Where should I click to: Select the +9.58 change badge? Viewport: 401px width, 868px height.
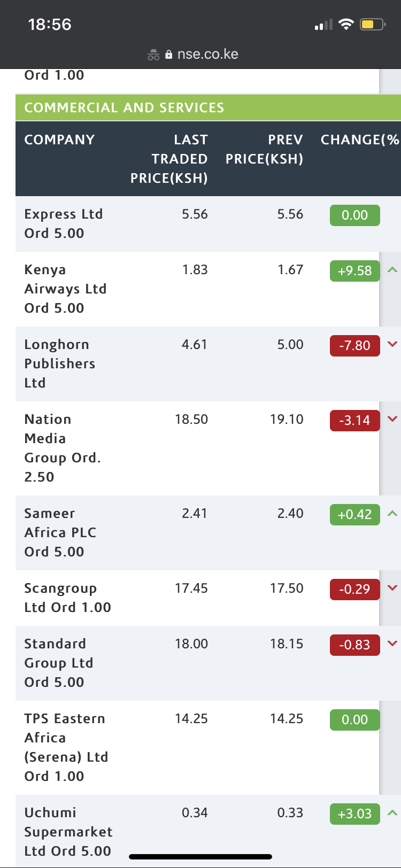355,271
